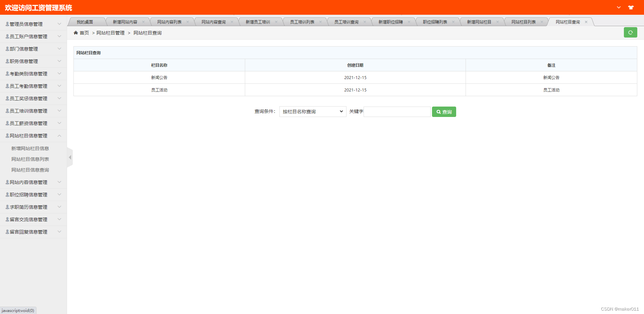
Task: Click the home icon in breadcrumb
Action: [76, 33]
